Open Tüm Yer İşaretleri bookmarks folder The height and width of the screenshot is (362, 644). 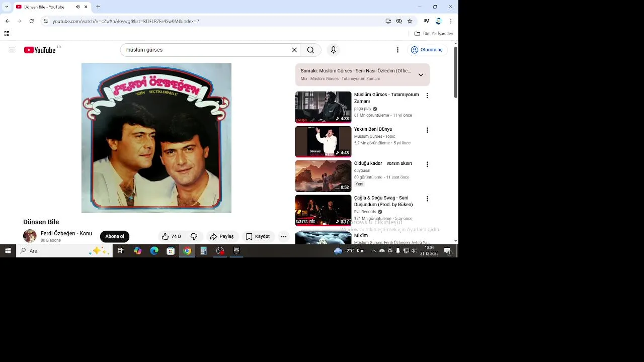coord(434,34)
